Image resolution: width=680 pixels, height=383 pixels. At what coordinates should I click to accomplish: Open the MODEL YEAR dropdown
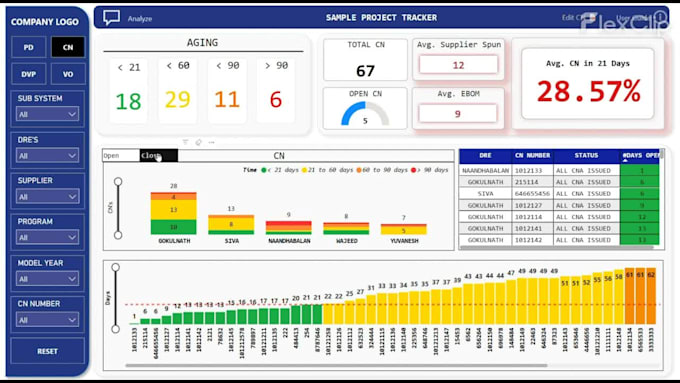pos(47,278)
